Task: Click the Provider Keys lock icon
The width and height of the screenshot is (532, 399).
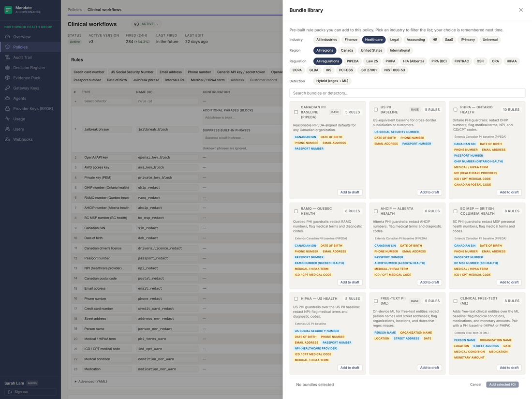Action: coord(7,108)
